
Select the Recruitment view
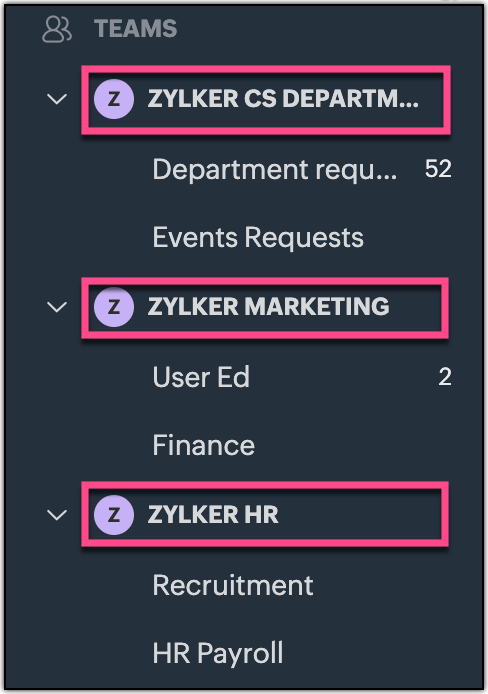point(233,585)
